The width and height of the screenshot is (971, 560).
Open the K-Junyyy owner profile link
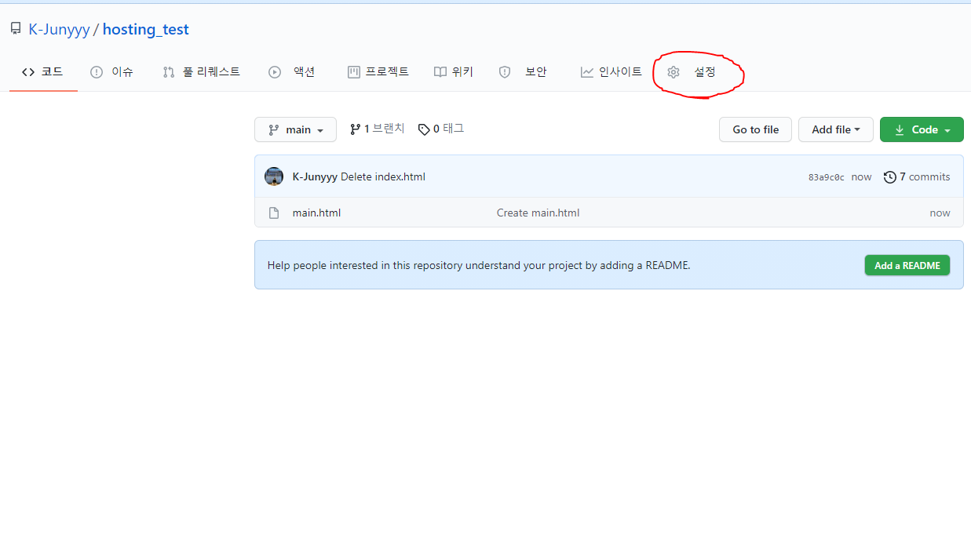click(x=59, y=30)
